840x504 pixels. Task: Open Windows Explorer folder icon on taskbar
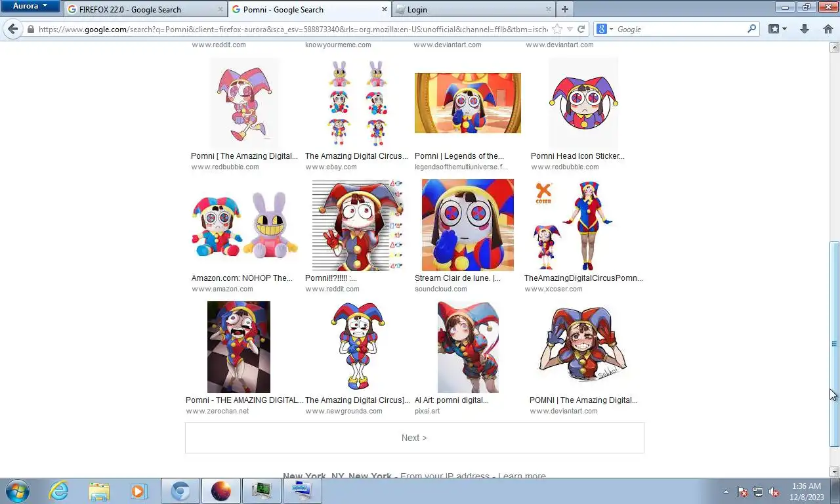click(x=99, y=491)
